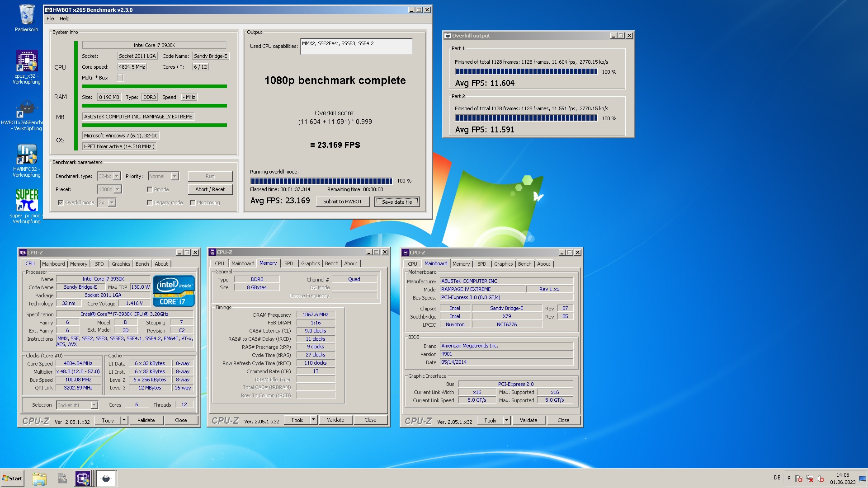
Task: Click Validate in the Mainboard CPU-Z window
Action: click(528, 420)
